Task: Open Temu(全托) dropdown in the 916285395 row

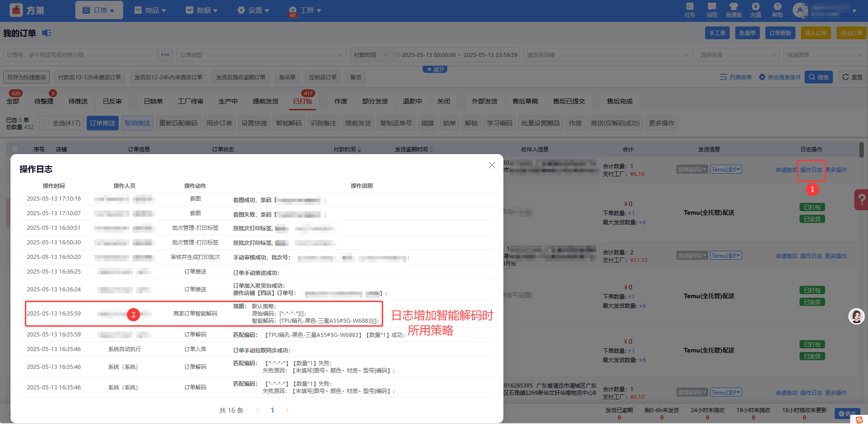Action: pyautogui.click(x=726, y=392)
